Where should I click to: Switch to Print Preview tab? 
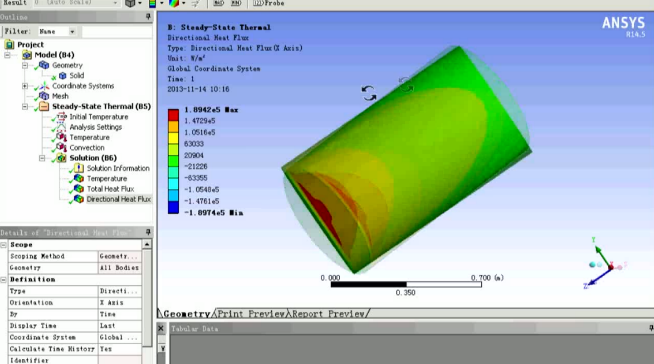click(x=251, y=314)
